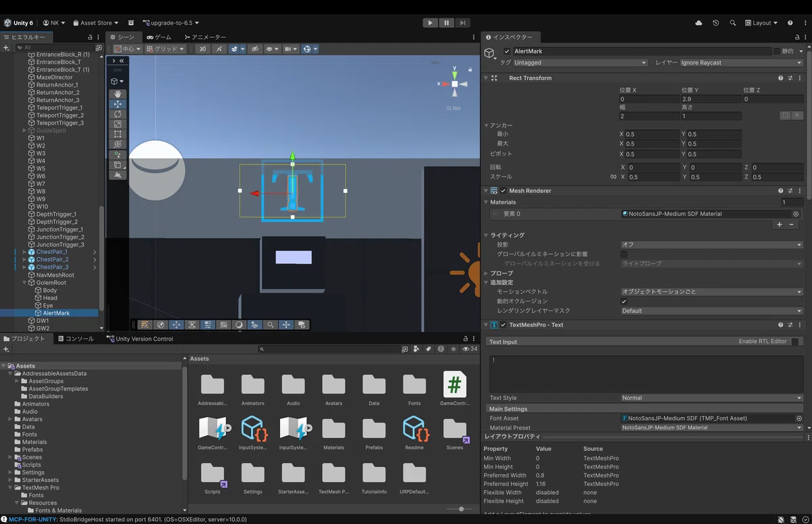Adjust the project icon size slider
The height and width of the screenshot is (524, 812).
click(461, 509)
